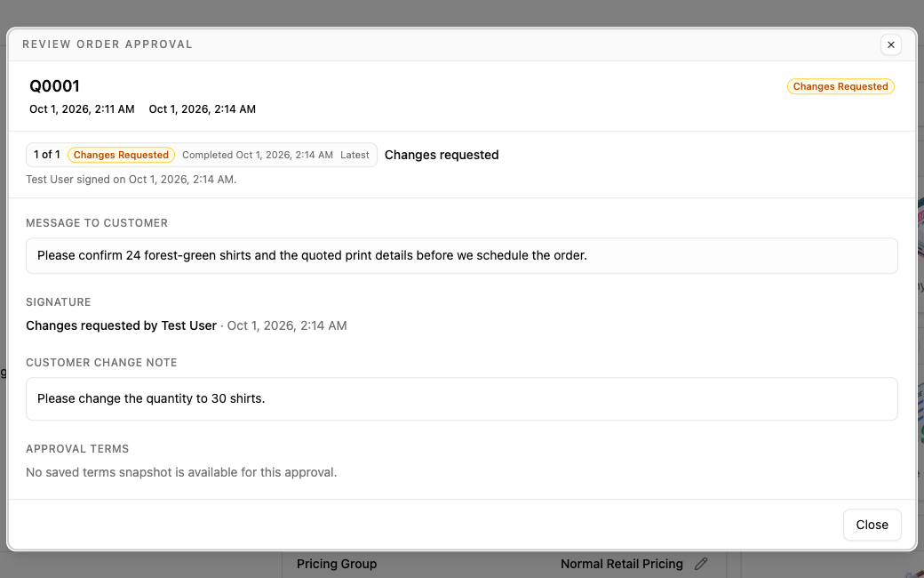This screenshot has width=924, height=578.
Task: Click the Changes Requested badge beside 1 of 1
Action: click(x=121, y=155)
